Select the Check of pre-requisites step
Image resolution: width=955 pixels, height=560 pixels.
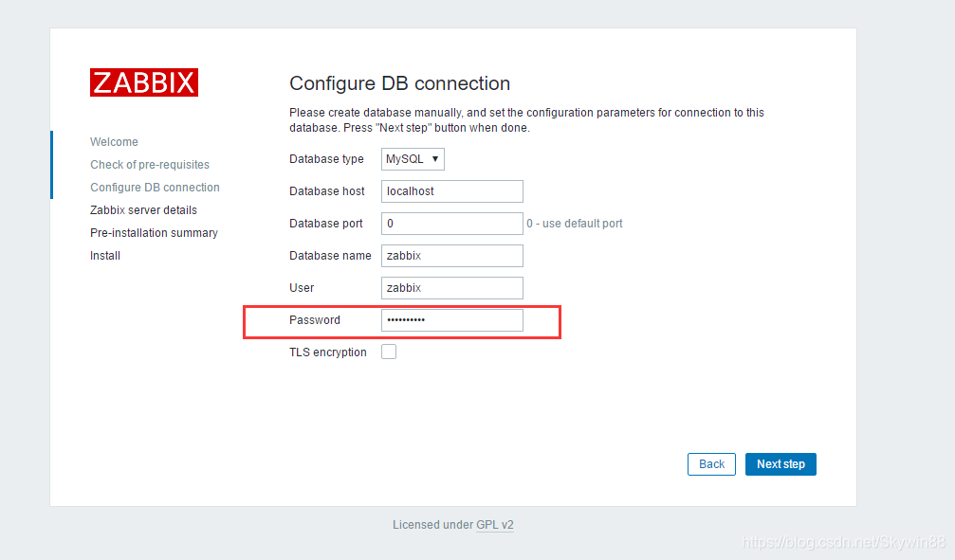tap(150, 164)
